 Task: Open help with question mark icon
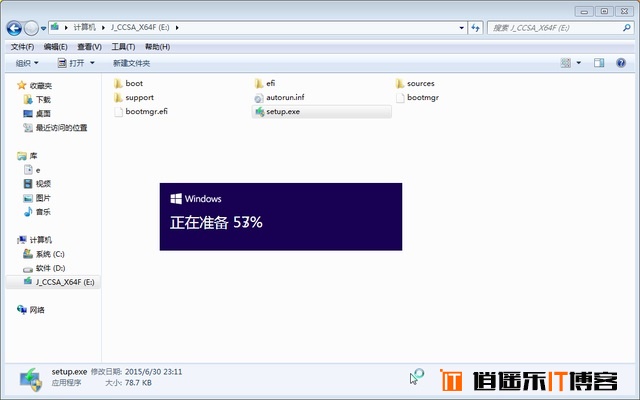pos(621,63)
